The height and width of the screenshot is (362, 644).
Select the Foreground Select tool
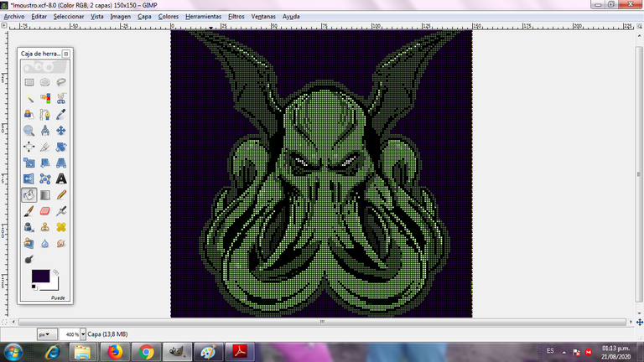click(29, 115)
